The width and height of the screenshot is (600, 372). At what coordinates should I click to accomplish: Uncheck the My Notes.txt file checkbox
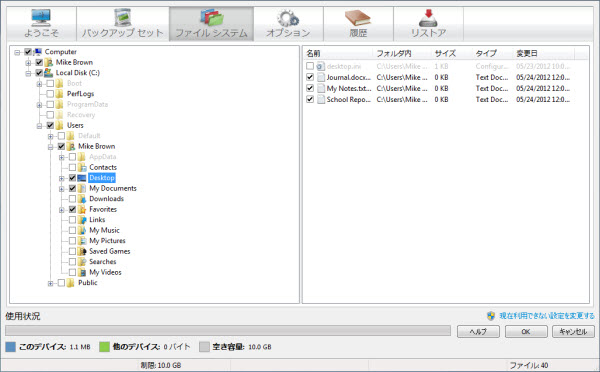(310, 88)
